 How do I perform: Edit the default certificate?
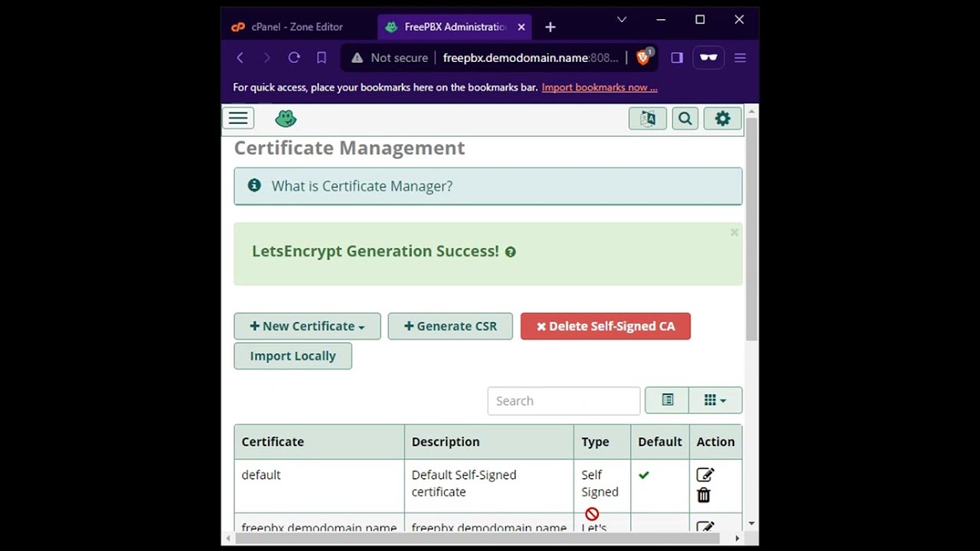pyautogui.click(x=705, y=475)
